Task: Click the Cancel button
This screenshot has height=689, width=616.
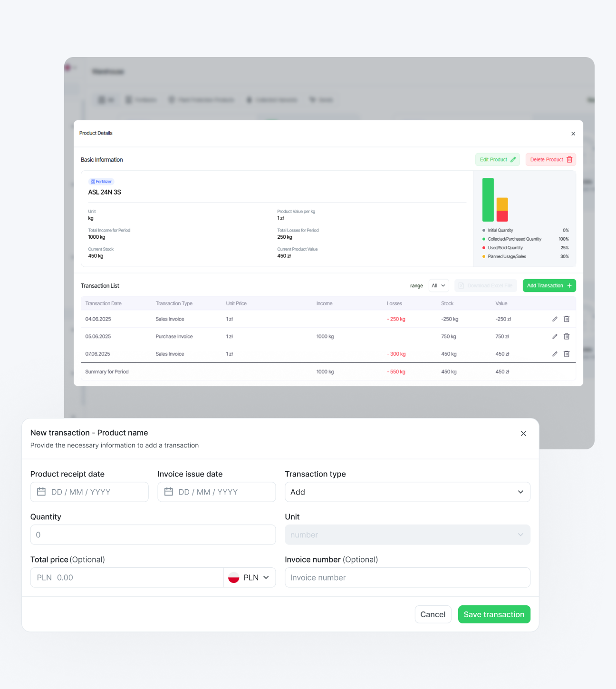Action: pyautogui.click(x=433, y=614)
